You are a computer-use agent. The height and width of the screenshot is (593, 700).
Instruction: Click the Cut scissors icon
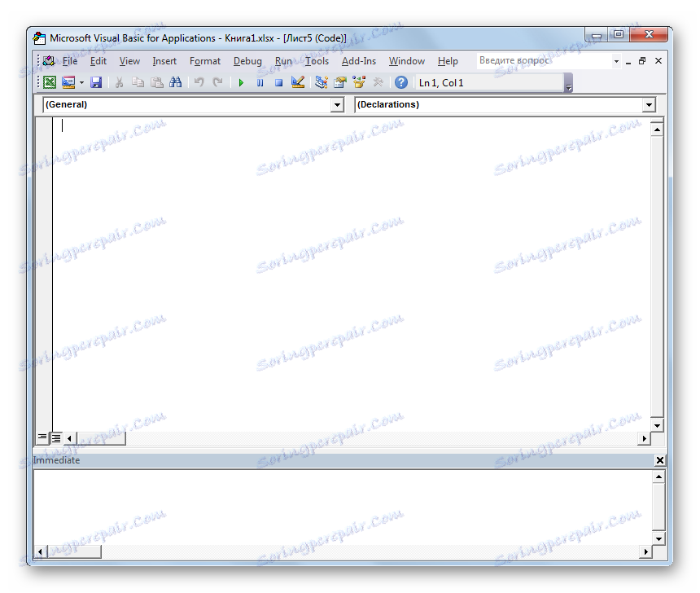tap(119, 82)
